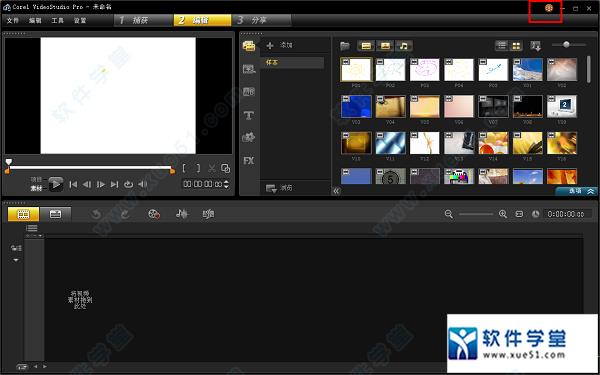The height and width of the screenshot is (375, 600).
Task: Click the Auto Music icon
Action: tap(209, 214)
